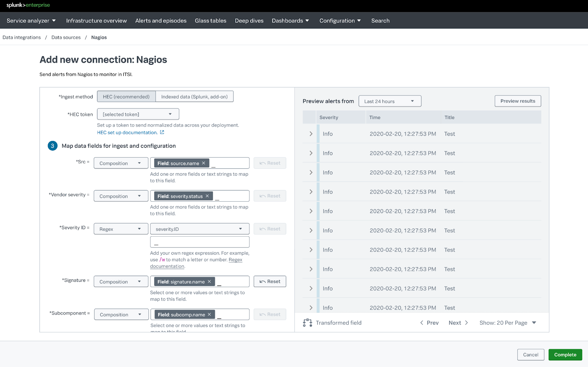The height and width of the screenshot is (367, 588).
Task: Switch to Indexed data ingest method
Action: 194,97
